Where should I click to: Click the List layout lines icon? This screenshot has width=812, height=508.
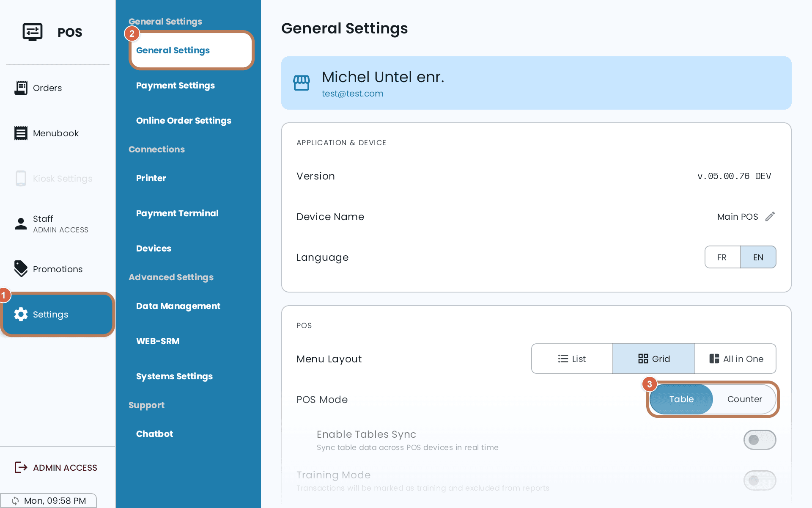(x=563, y=359)
